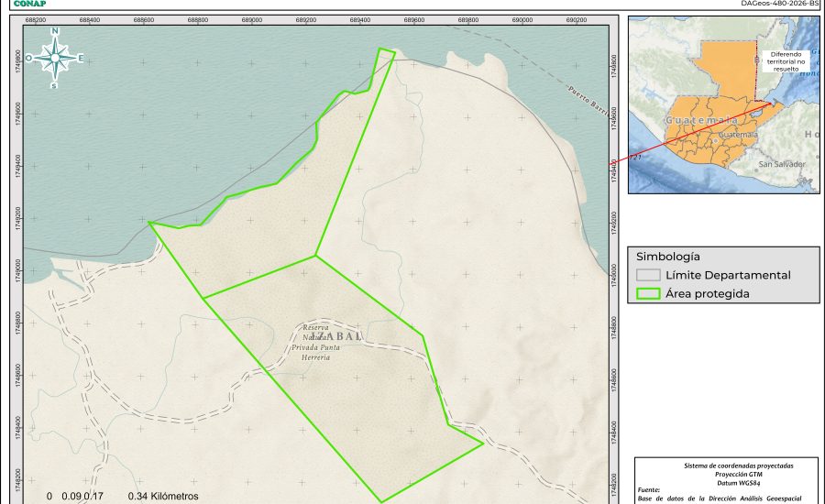
Task: Select the Área protegida legend text
Action: click(x=708, y=294)
